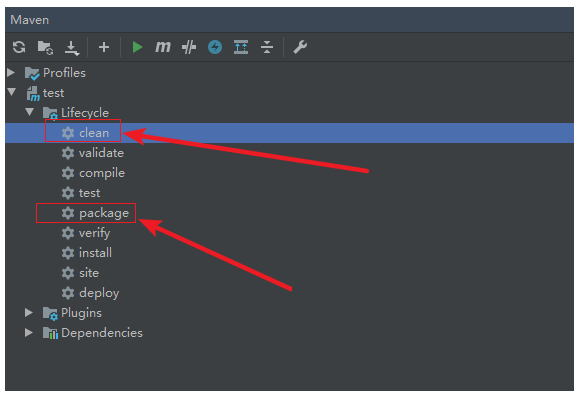
Task: Collapse the Lifecycle node
Action: (30, 112)
